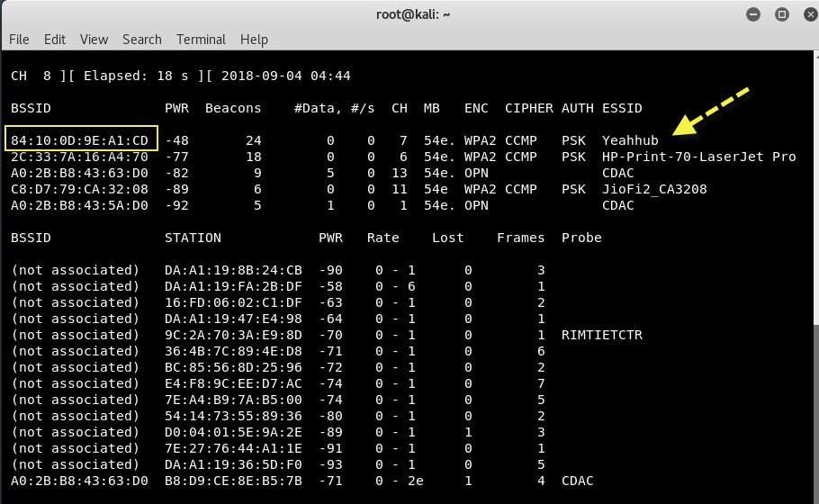Click BSSID 2C:33:7A:16:A4:70
The width and height of the screenshot is (819, 504).
tap(80, 157)
